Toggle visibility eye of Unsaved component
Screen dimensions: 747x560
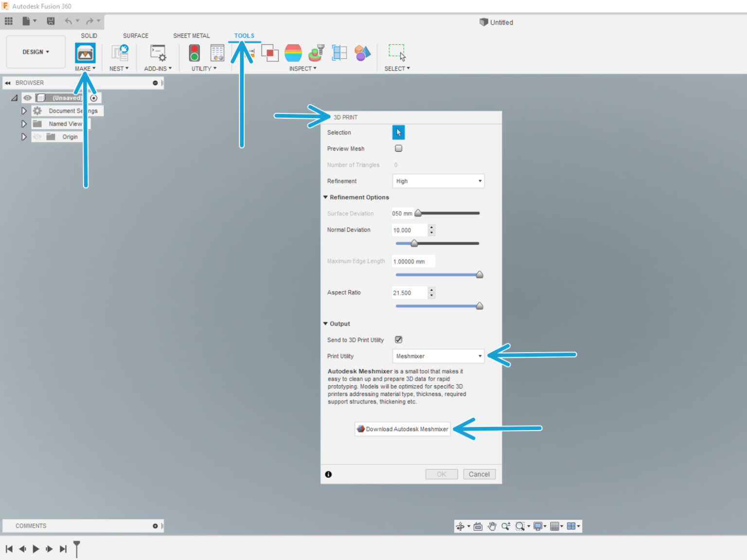click(x=28, y=98)
